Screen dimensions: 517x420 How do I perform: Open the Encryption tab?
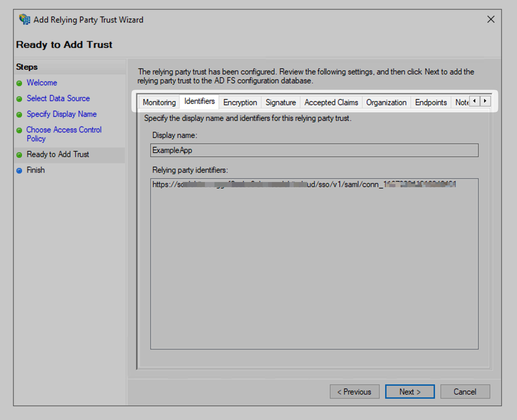pyautogui.click(x=240, y=102)
